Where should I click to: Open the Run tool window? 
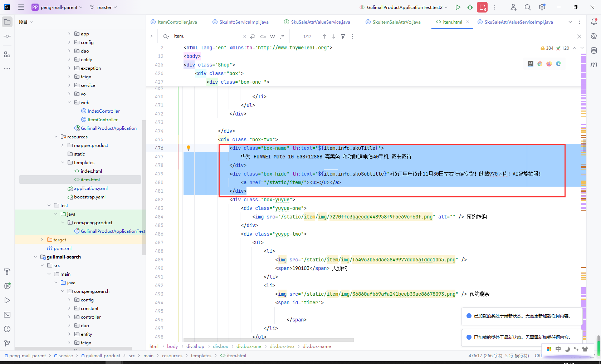[7, 300]
